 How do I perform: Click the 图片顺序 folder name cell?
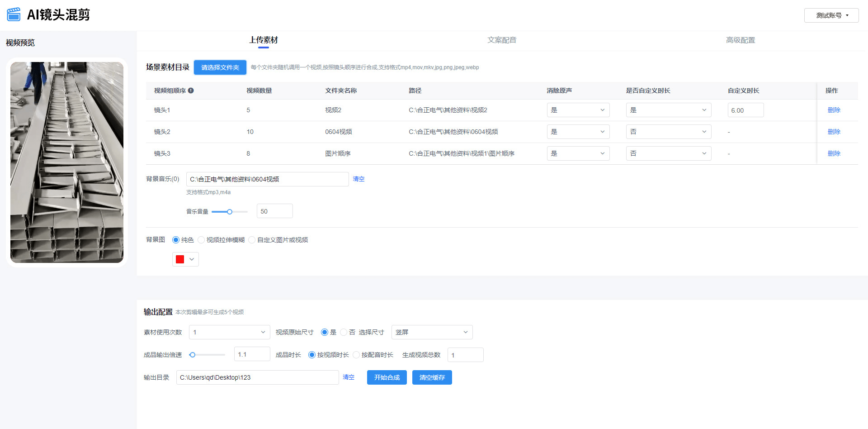tap(338, 153)
